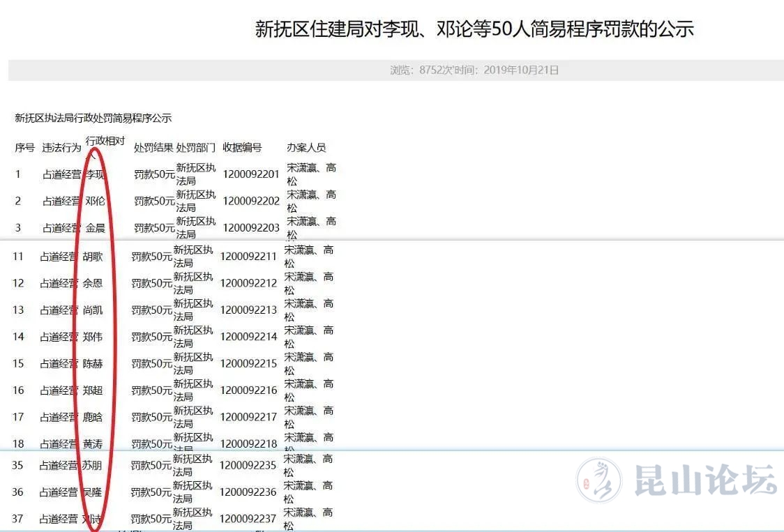Click the page title about 新抚区住建局
The width and height of the screenshot is (784, 532).
pyautogui.click(x=474, y=29)
